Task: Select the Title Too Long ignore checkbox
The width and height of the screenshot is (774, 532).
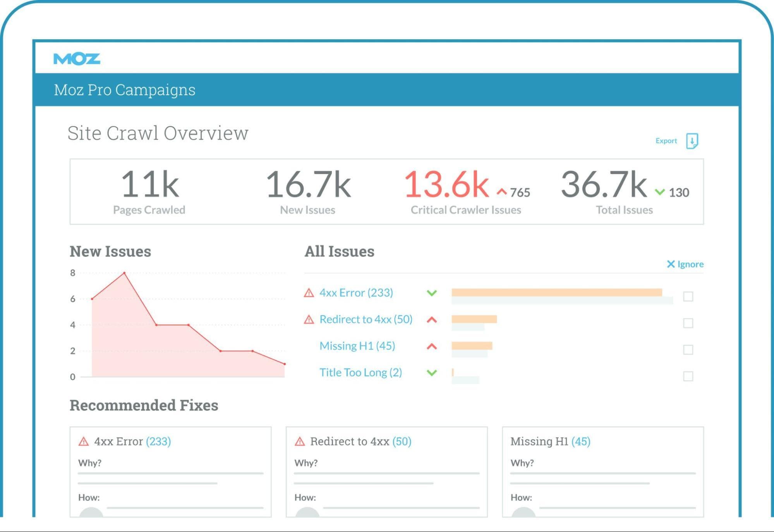Action: coord(688,376)
